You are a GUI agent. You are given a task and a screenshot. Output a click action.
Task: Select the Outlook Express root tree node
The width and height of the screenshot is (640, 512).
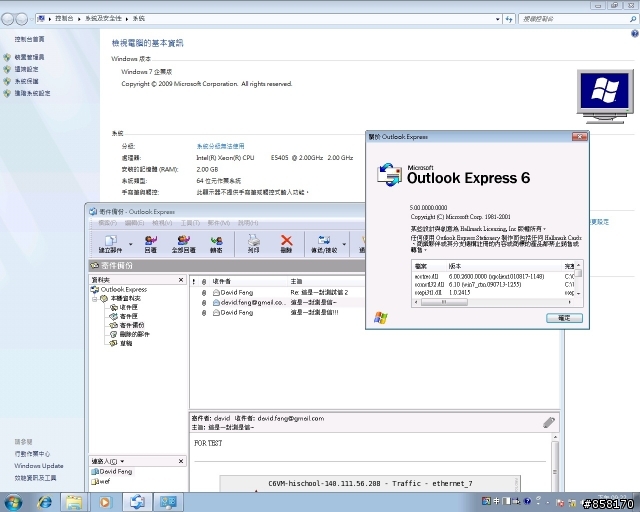point(119,289)
